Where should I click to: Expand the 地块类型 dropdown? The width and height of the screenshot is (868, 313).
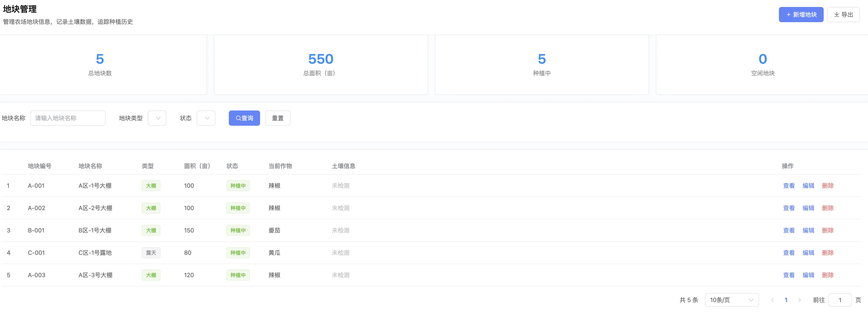pyautogui.click(x=157, y=118)
